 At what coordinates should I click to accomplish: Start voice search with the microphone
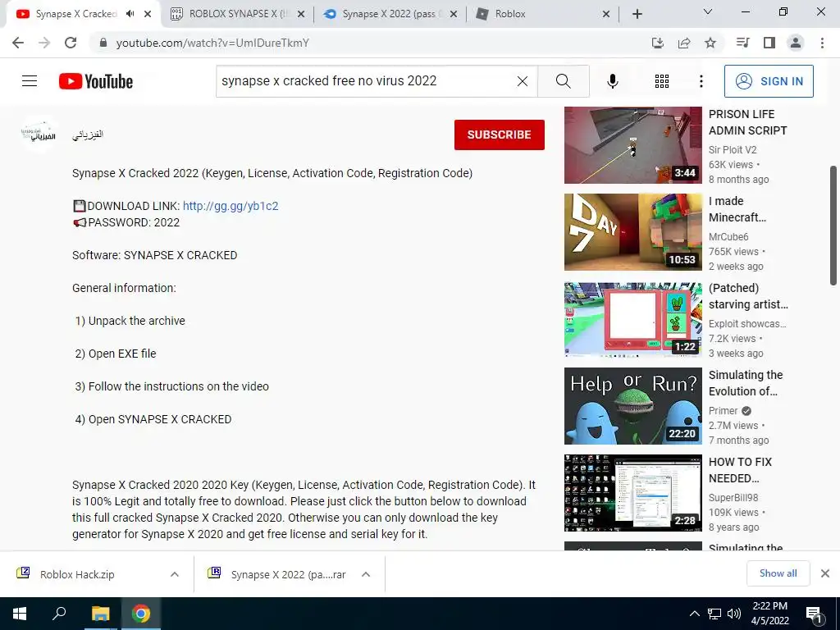(x=612, y=81)
